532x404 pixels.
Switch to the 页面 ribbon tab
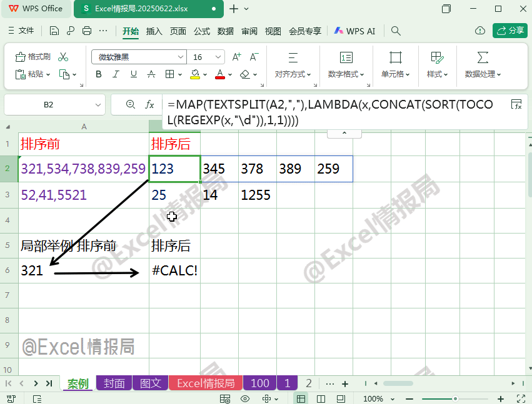click(178, 31)
